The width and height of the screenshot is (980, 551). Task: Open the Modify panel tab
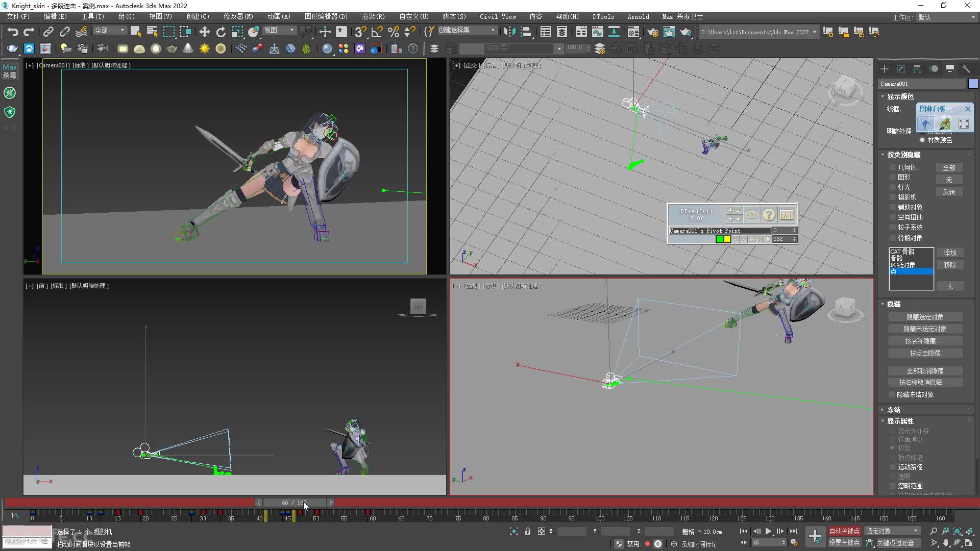tap(901, 69)
